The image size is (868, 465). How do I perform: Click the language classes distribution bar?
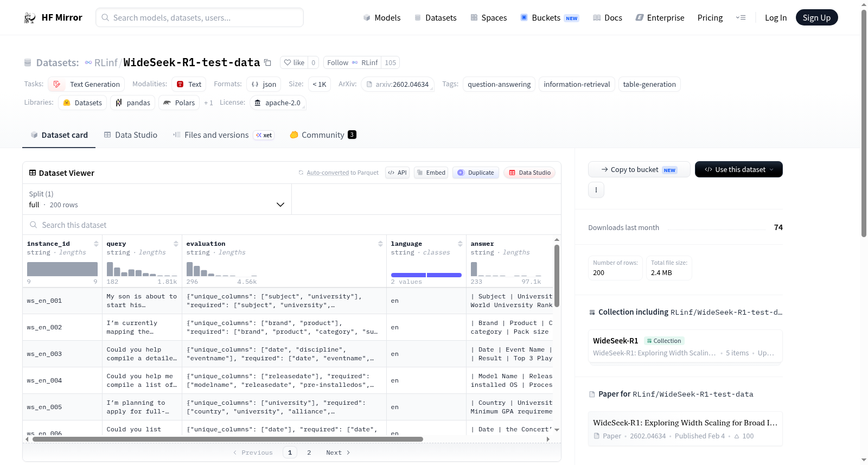426,275
